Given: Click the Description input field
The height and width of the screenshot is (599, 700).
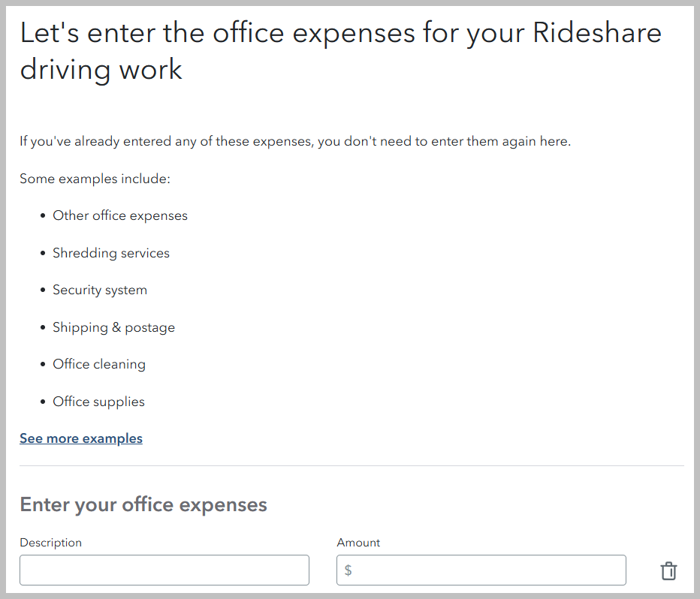Looking at the screenshot, I should [164, 570].
